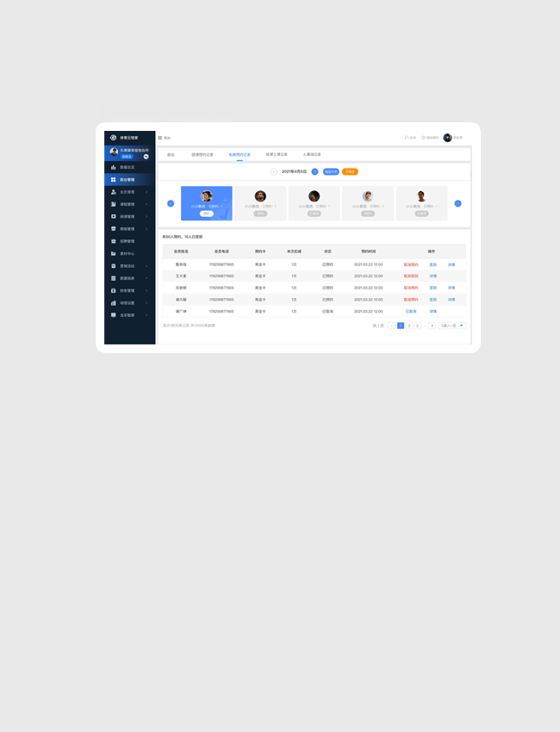Click the orange button beside 返回今天
This screenshot has height=732, width=560.
coord(350,171)
